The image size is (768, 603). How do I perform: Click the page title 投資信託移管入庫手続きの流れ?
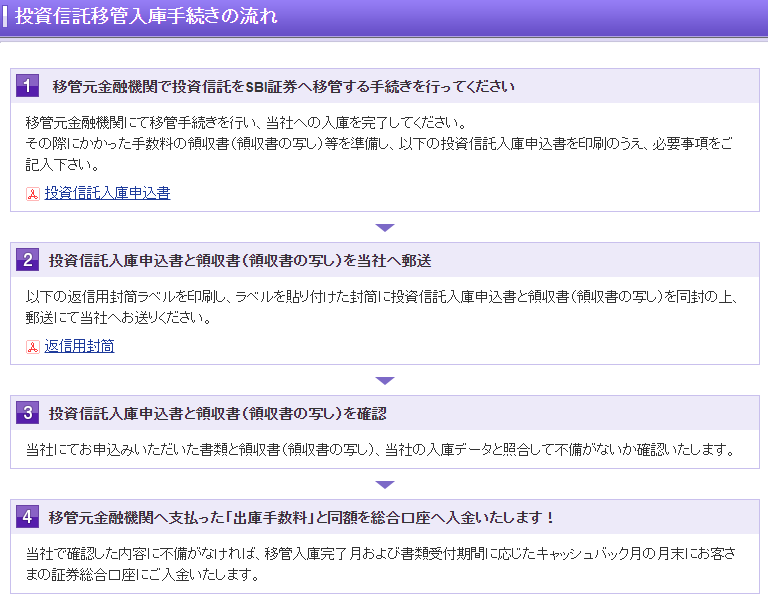(x=146, y=16)
